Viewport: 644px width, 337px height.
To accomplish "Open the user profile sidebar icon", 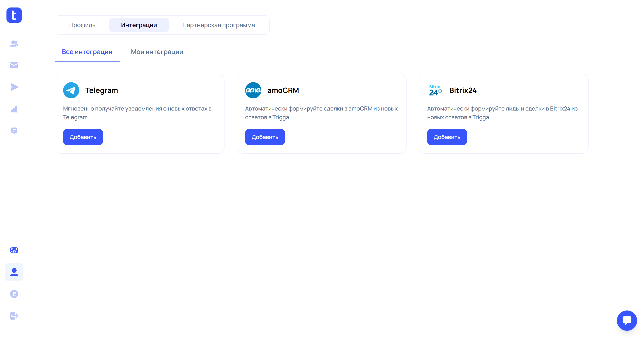I will (14, 272).
